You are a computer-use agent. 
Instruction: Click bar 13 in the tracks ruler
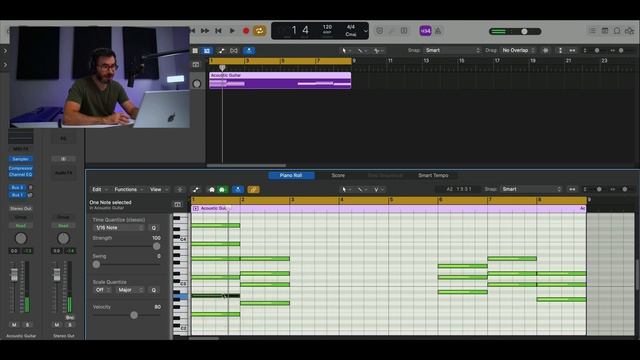426,61
